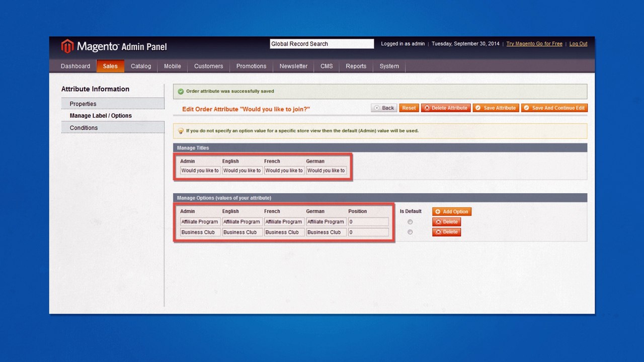Image resolution: width=644 pixels, height=362 pixels.
Task: Select the Manage Label / Options tab
Action: [113, 116]
